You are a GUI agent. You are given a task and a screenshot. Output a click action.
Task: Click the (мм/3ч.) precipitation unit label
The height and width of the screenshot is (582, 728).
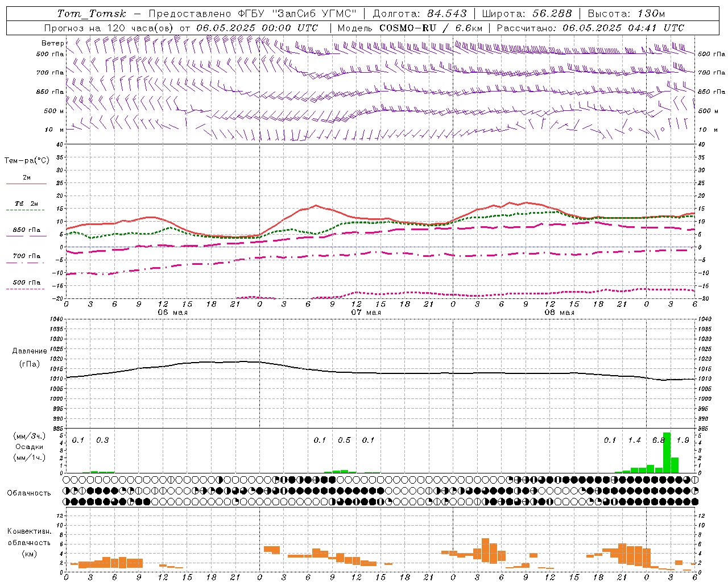click(x=29, y=436)
